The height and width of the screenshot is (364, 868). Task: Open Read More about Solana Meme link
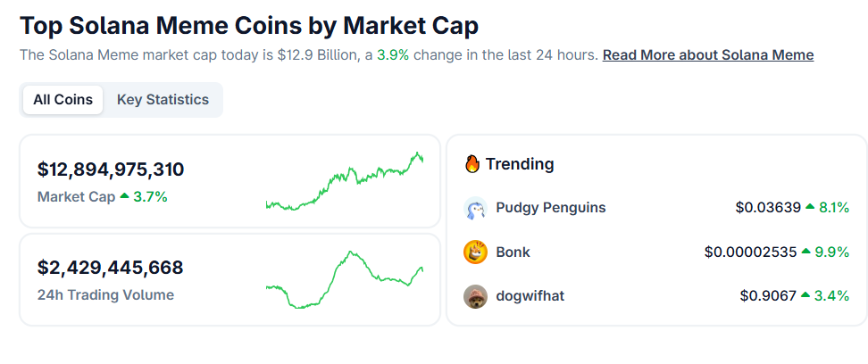[x=707, y=54]
